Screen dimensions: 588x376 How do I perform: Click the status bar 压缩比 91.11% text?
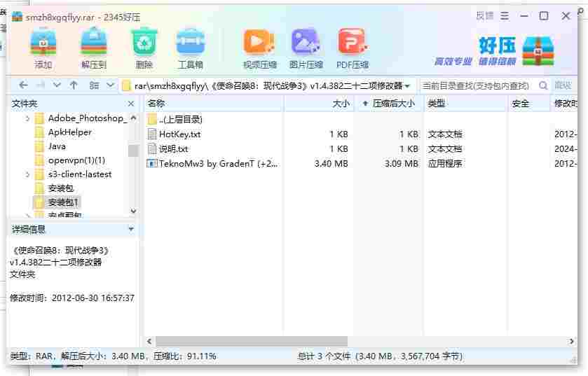pos(185,356)
